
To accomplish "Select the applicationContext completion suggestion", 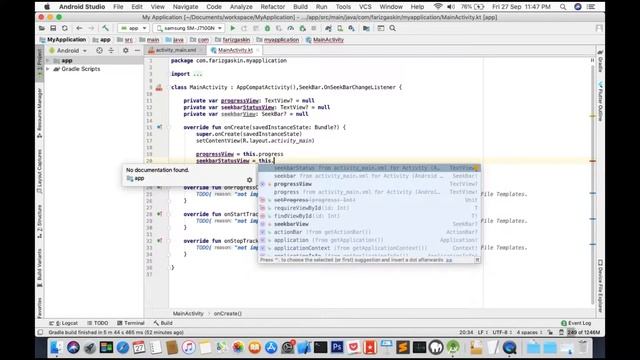I will click(369, 248).
